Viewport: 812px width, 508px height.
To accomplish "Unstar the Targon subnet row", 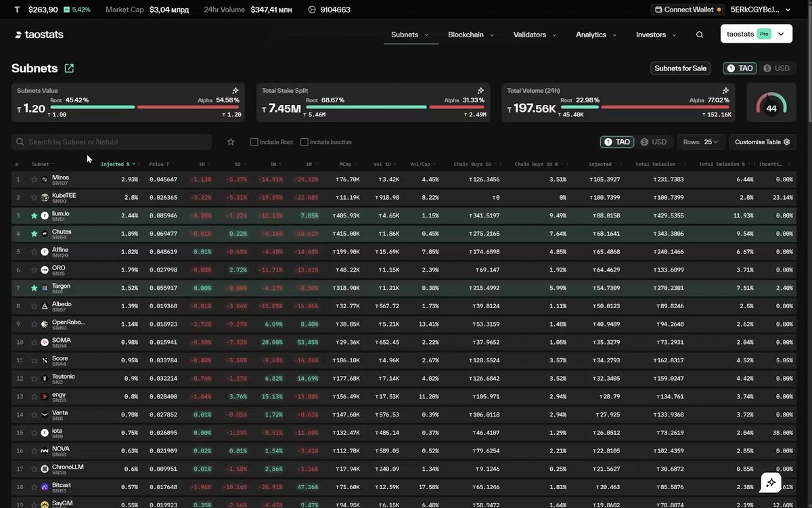I will pyautogui.click(x=34, y=288).
